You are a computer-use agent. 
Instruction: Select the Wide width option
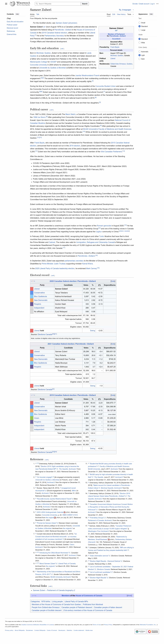tap(140, 43)
